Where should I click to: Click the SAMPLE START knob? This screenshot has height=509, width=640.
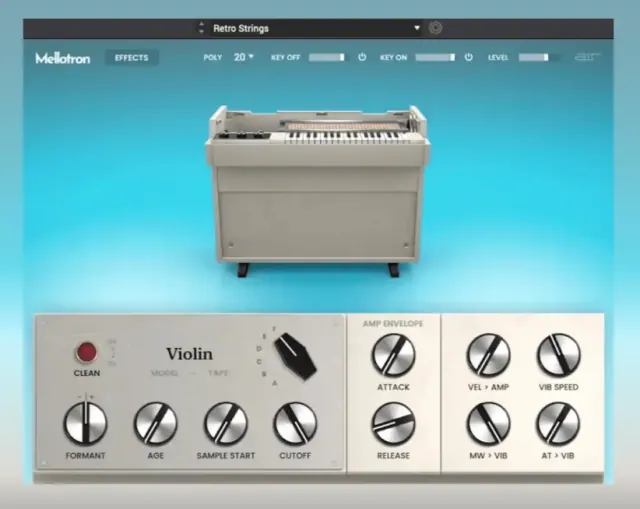pyautogui.click(x=225, y=423)
